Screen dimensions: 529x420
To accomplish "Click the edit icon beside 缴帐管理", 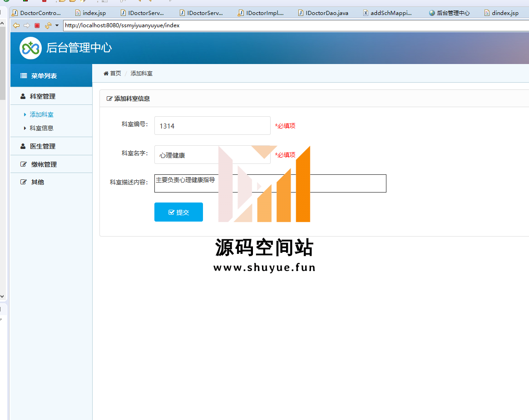I will [23, 164].
